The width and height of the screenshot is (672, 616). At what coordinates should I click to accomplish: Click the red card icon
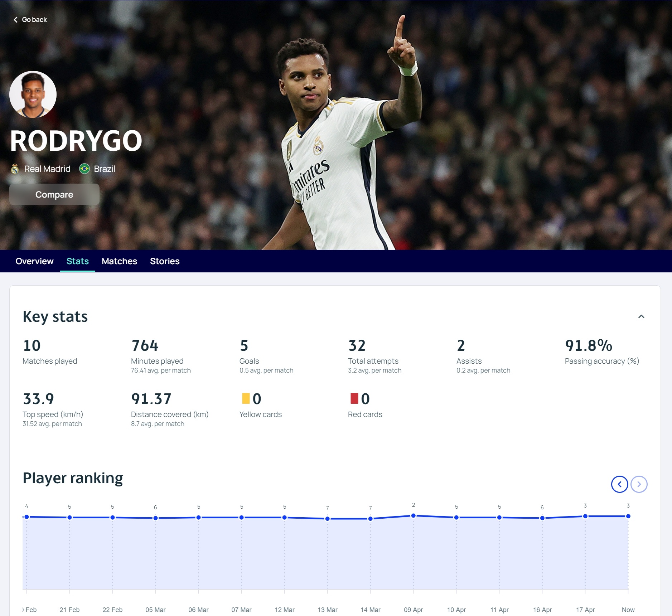pos(354,398)
